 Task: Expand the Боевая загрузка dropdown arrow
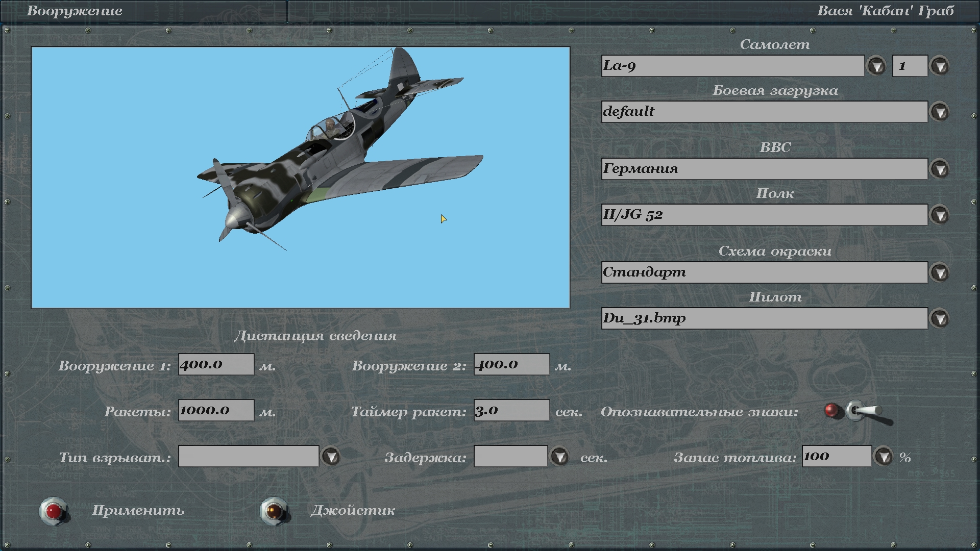[x=940, y=112]
